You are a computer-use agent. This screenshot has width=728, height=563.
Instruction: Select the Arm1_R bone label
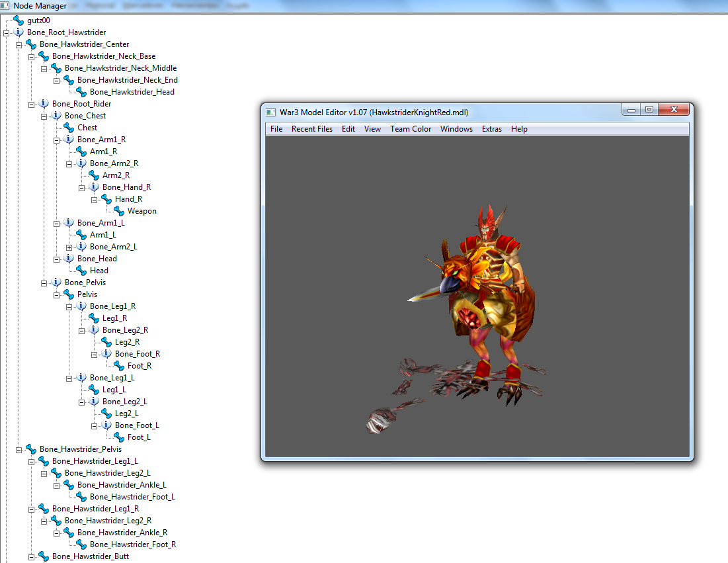104,152
